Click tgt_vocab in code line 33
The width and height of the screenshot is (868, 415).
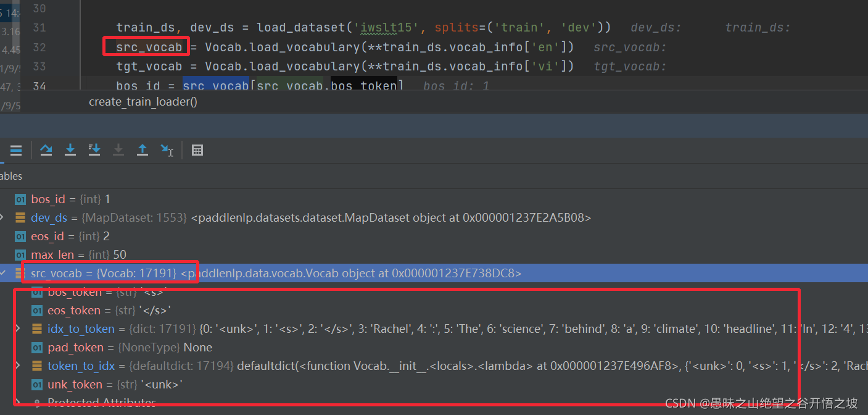(149, 66)
